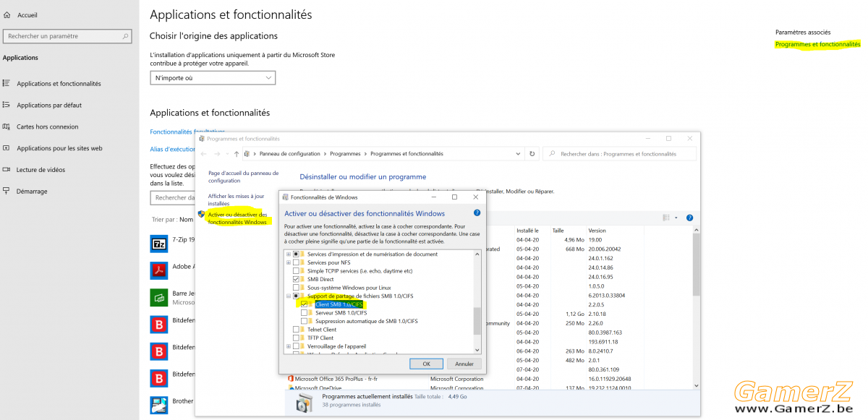This screenshot has width=868, height=420.
Task: Open the view options dropdown arrow in toolbar
Action: [x=676, y=218]
